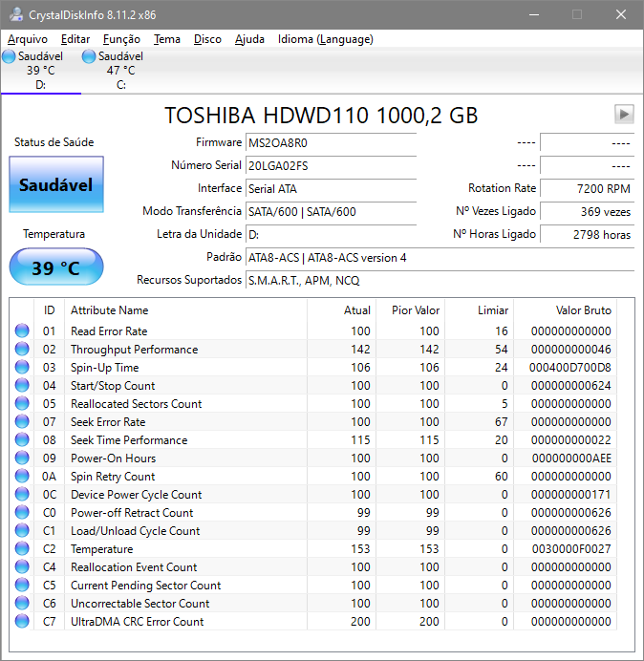This screenshot has width=644, height=661.
Task: Click the status icon for Seek Time Performance
Action: coord(22,439)
